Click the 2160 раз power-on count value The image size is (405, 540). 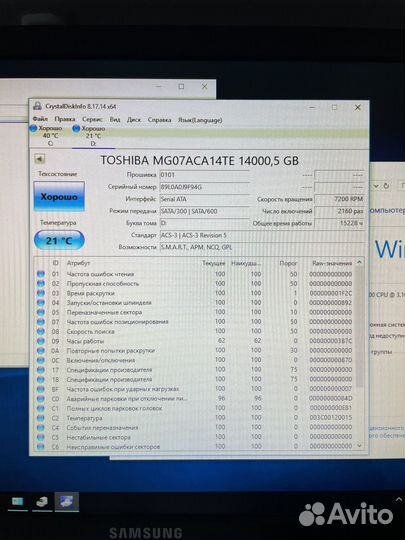coord(339,211)
